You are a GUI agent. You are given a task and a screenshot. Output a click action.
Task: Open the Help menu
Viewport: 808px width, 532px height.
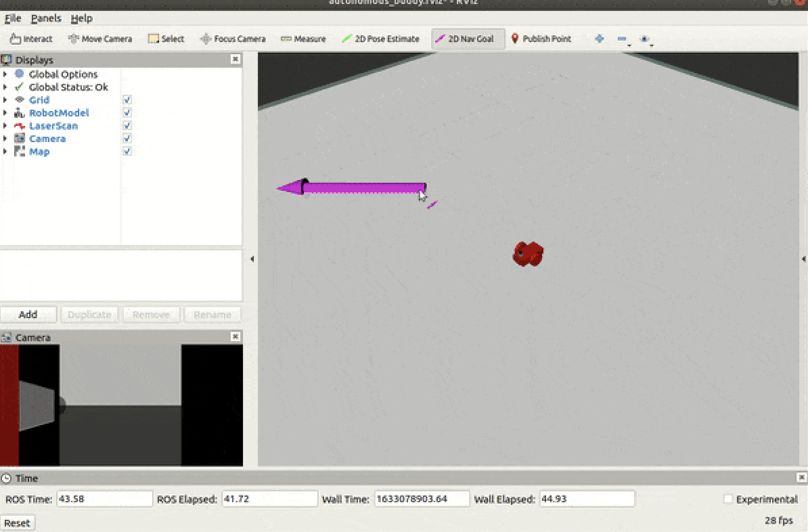point(81,18)
